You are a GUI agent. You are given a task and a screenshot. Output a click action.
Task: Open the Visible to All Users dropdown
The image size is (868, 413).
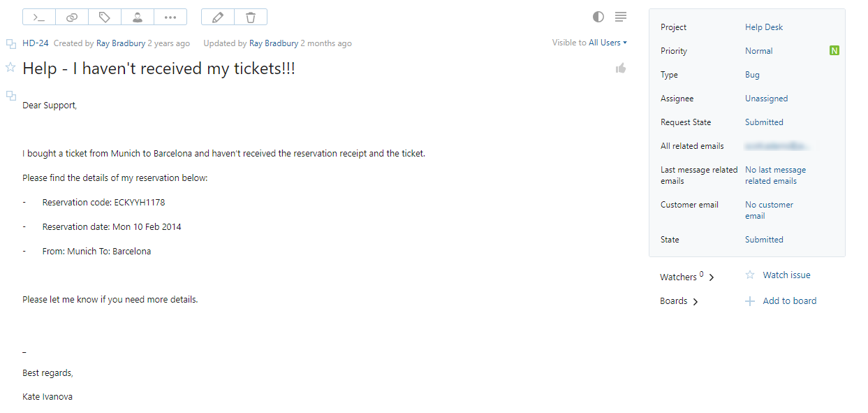tap(589, 43)
